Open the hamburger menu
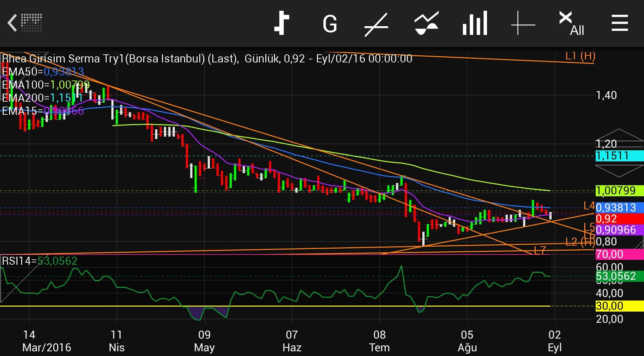644x356 pixels. tap(620, 23)
